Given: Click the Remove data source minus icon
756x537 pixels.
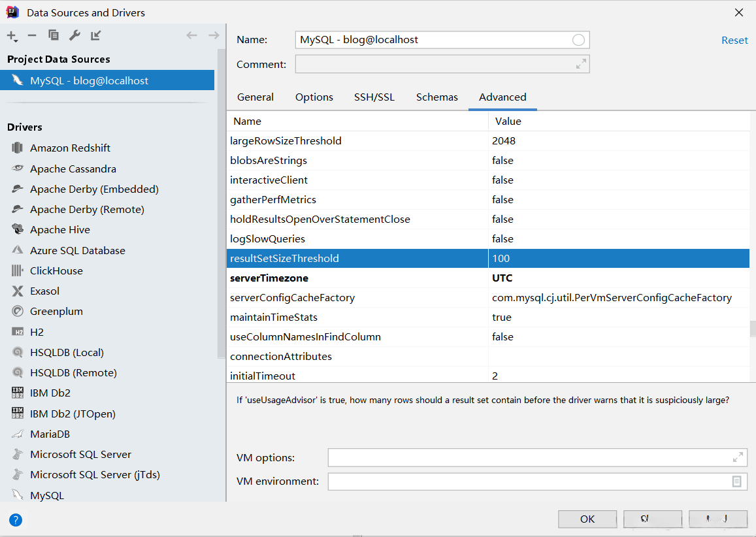Looking at the screenshot, I should (32, 35).
